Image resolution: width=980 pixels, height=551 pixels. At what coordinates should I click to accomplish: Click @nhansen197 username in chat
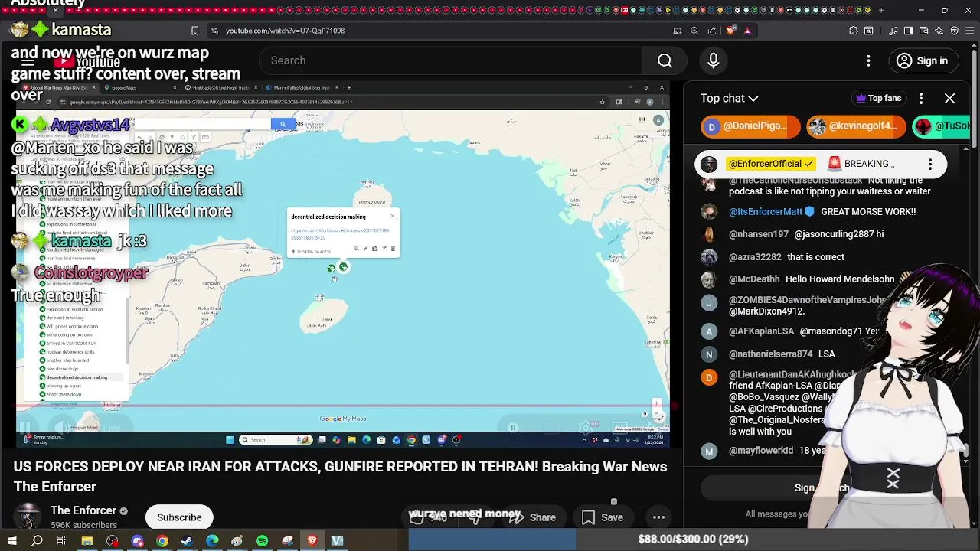[759, 234]
